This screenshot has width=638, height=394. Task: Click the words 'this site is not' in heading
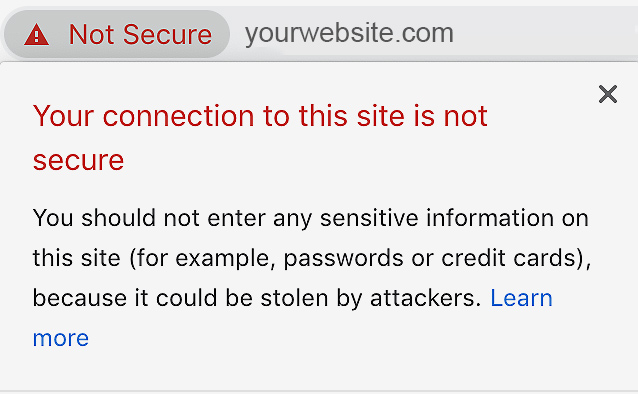393,116
